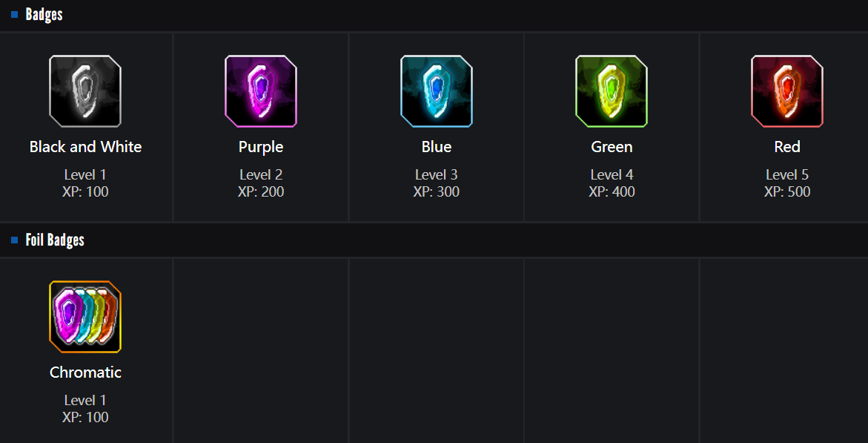This screenshot has width=868, height=443.
Task: Click the "Level 2" text
Action: pyautogui.click(x=261, y=175)
